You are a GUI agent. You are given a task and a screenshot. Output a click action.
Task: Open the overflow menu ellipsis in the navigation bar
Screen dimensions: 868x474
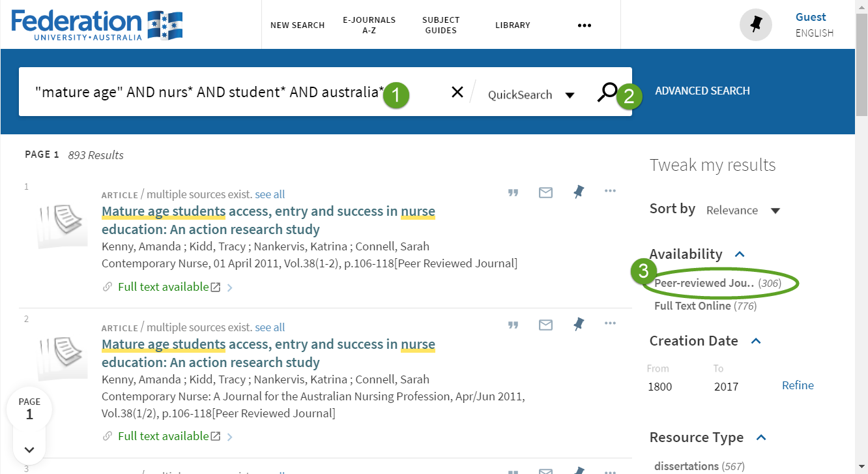(584, 25)
